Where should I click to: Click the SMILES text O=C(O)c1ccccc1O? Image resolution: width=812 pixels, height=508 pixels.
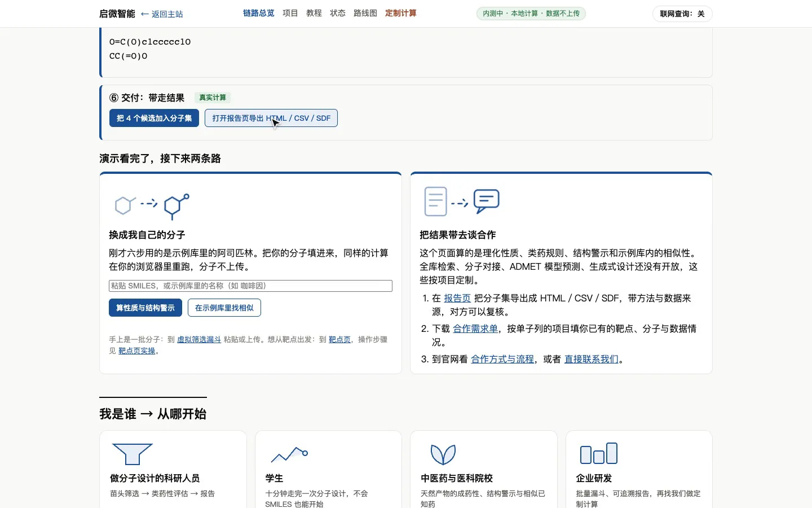[150, 42]
